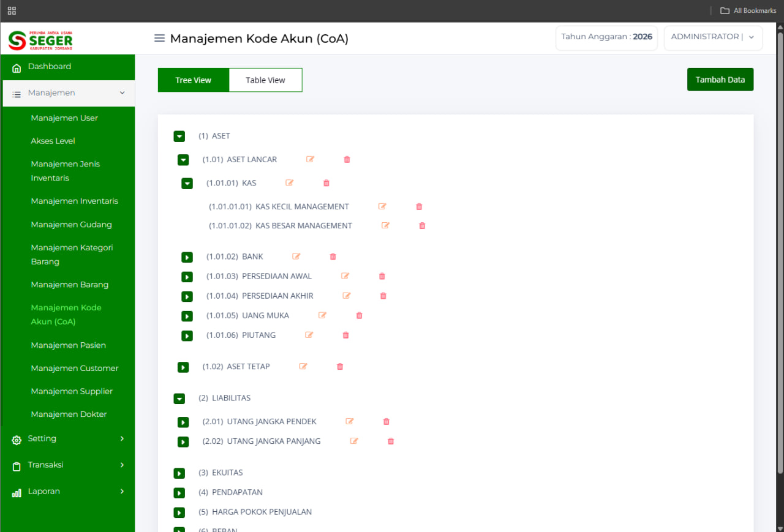Delete the PERSEDIAAN AKHIR account

pos(383,296)
